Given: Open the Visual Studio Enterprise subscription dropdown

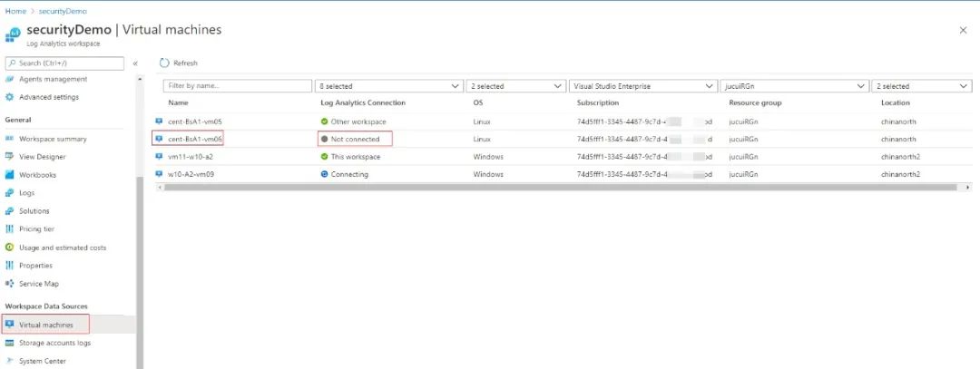Looking at the screenshot, I should click(x=643, y=86).
